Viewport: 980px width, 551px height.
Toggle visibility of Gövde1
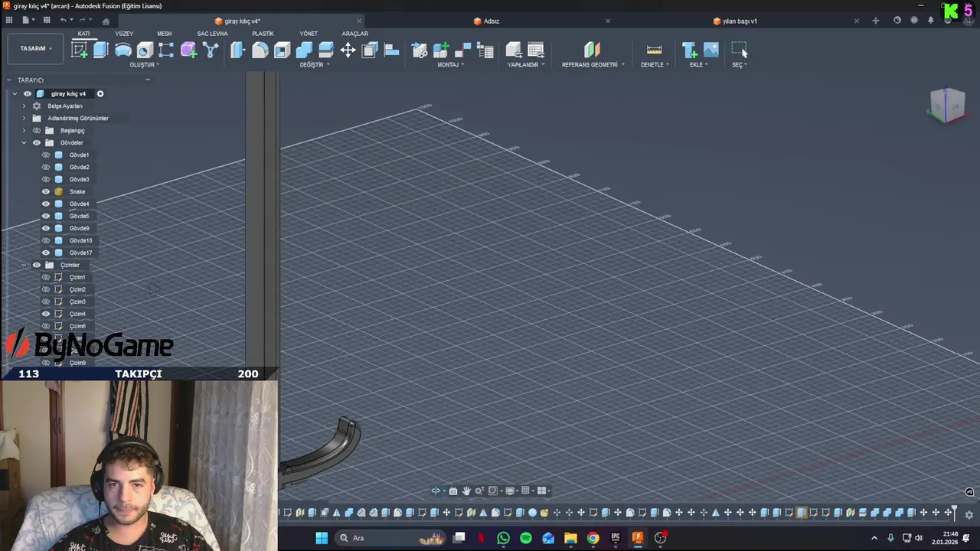click(x=46, y=155)
